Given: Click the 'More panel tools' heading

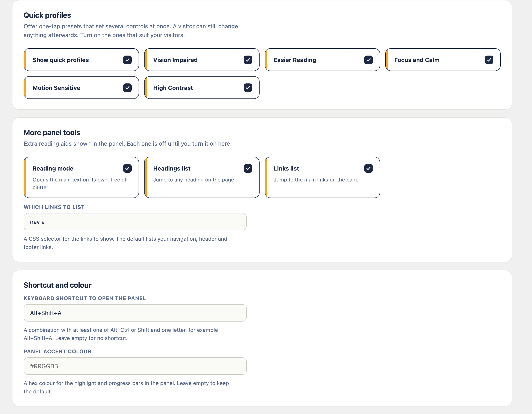Looking at the screenshot, I should [x=52, y=133].
